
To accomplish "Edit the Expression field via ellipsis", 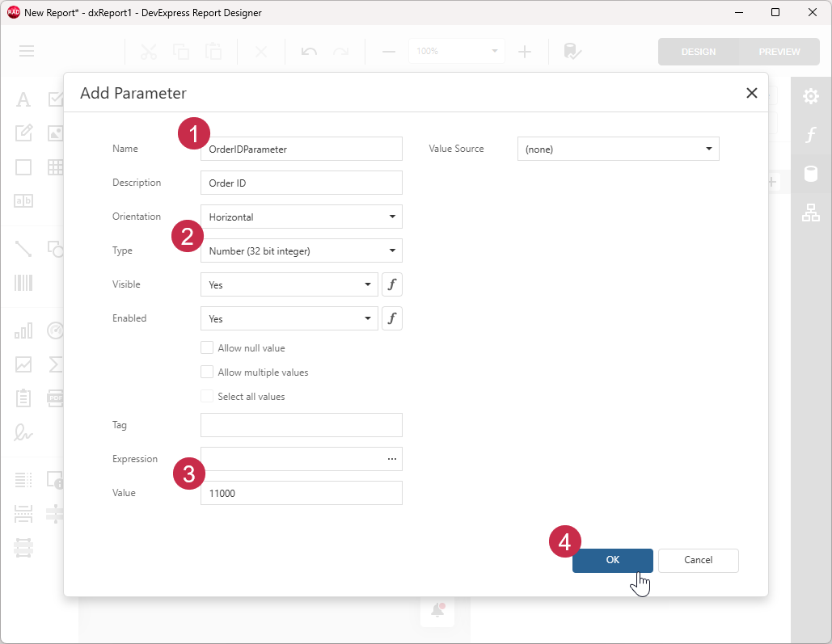I will 391,459.
